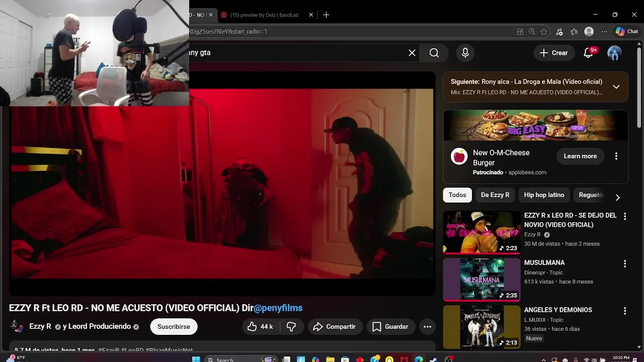The image size is (644, 362).
Task: Click the Compartir button
Action: [334, 327]
